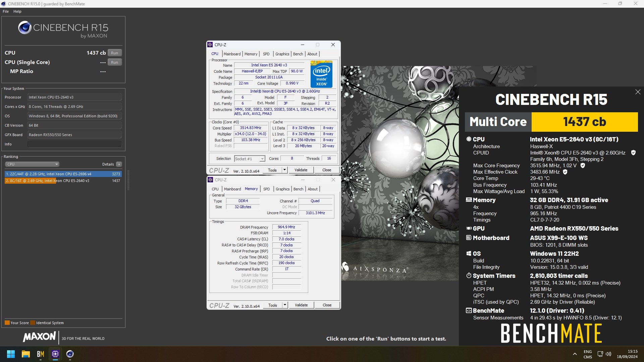Screen dimensions: 644x362
Task: Switch to Bench tab in upper CPU-Z window
Action: coord(298,54)
